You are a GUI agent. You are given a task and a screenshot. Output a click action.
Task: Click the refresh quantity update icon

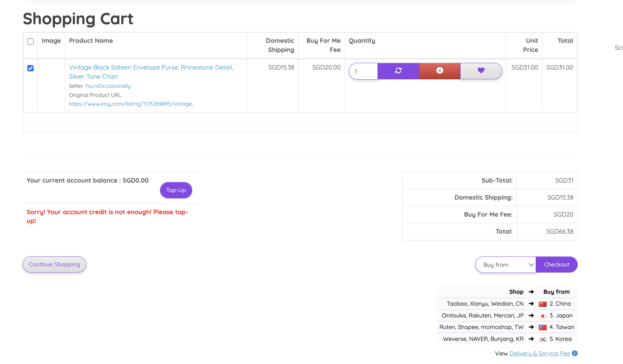398,71
